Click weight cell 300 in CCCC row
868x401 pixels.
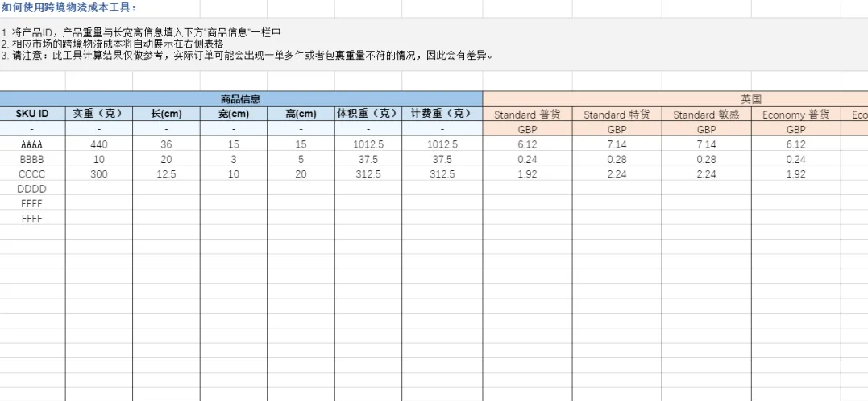(x=99, y=174)
